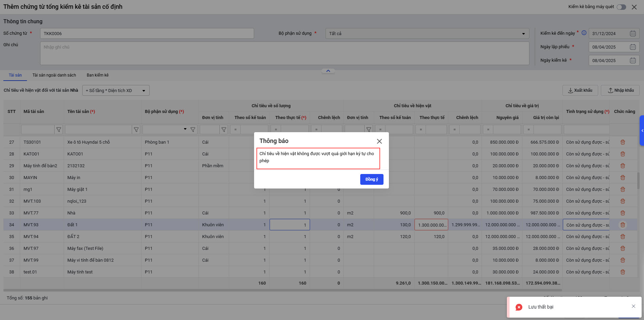Toggle Kiểm kê bằng máy quét switch
Viewport: 644px width, 320px height.
(x=621, y=7)
